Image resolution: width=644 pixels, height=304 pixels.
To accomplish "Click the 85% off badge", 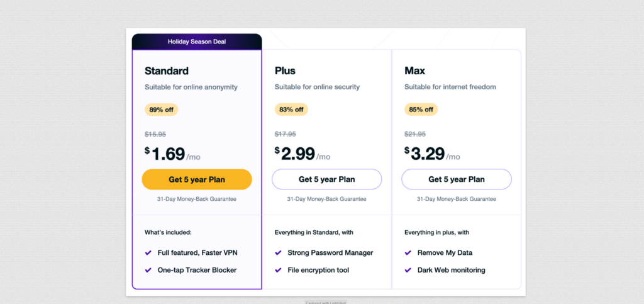I will [x=421, y=110].
